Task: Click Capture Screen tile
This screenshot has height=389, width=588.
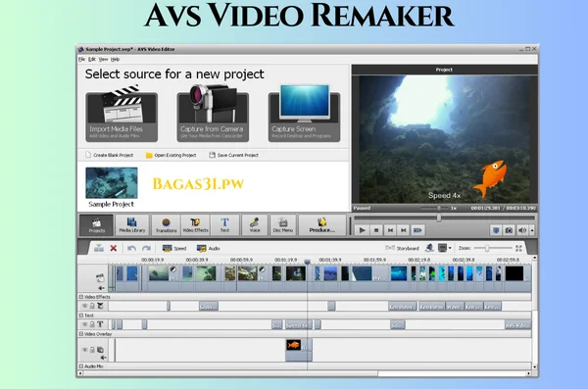Action: coord(304,115)
